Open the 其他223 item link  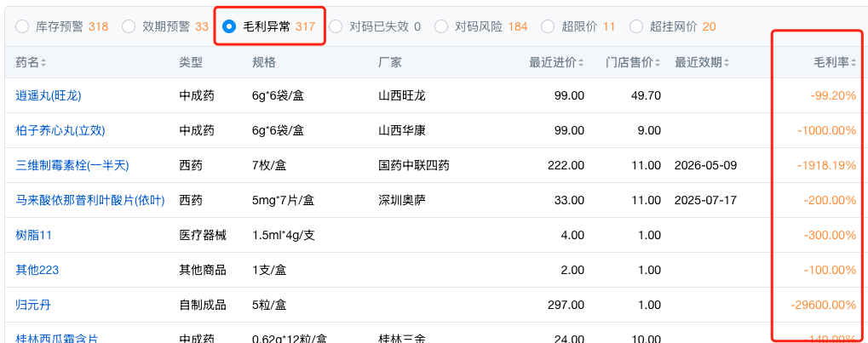click(37, 270)
